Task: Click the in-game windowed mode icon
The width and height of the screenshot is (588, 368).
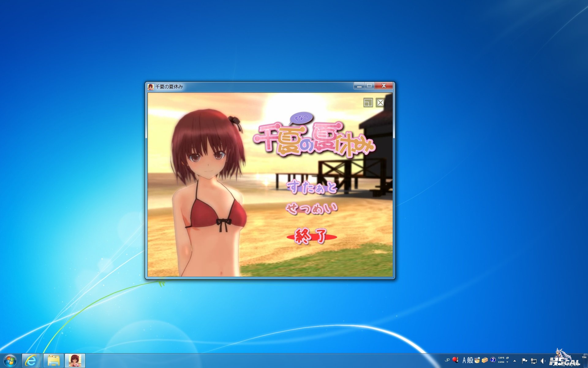Action: (368, 103)
